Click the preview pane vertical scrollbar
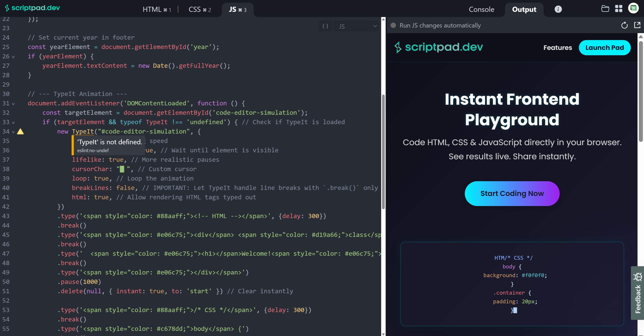The height and width of the screenshot is (336, 644). point(641,91)
